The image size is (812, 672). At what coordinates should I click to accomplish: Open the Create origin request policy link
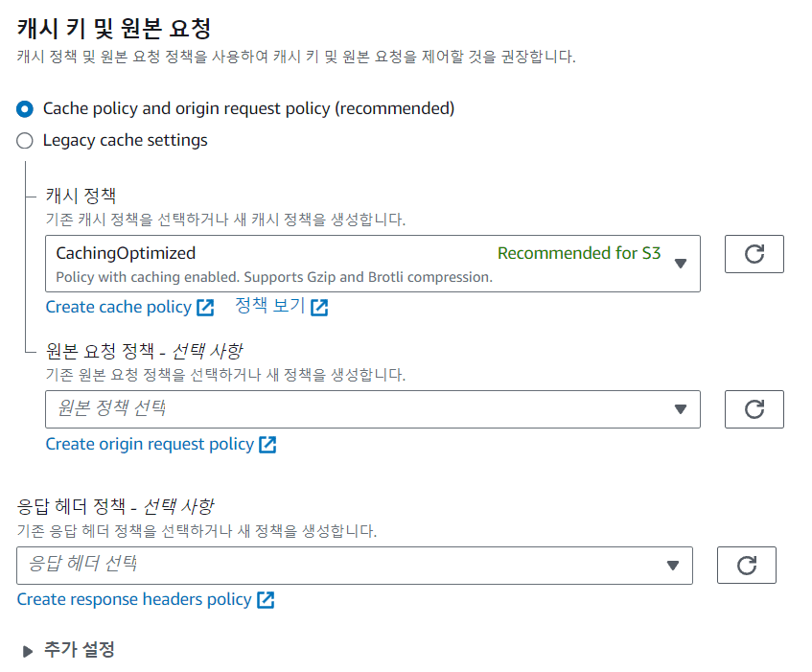click(x=150, y=445)
